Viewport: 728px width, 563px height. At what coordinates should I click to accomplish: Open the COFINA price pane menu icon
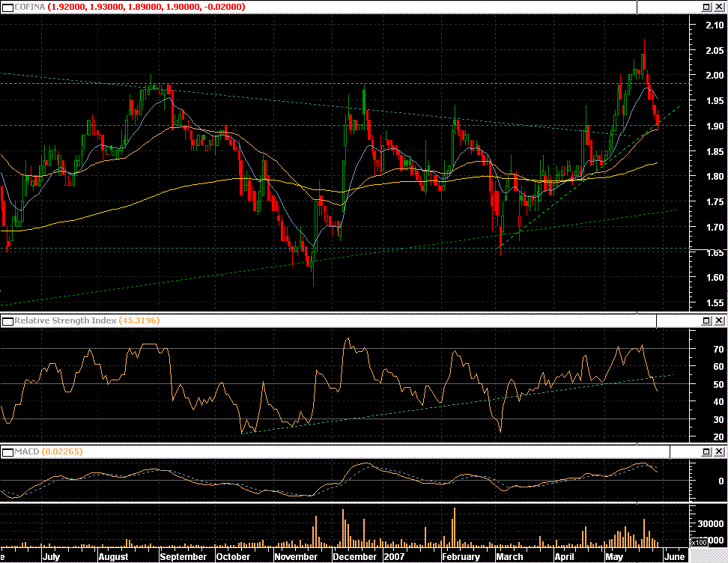(8, 7)
